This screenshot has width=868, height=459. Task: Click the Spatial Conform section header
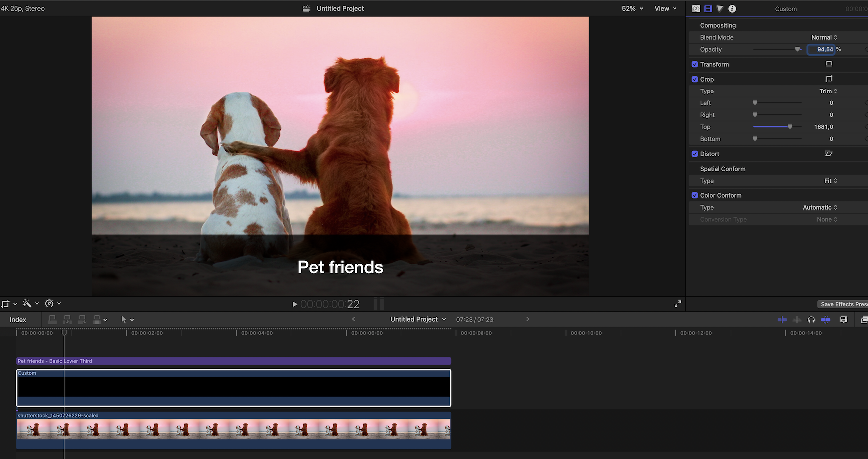[x=723, y=169]
